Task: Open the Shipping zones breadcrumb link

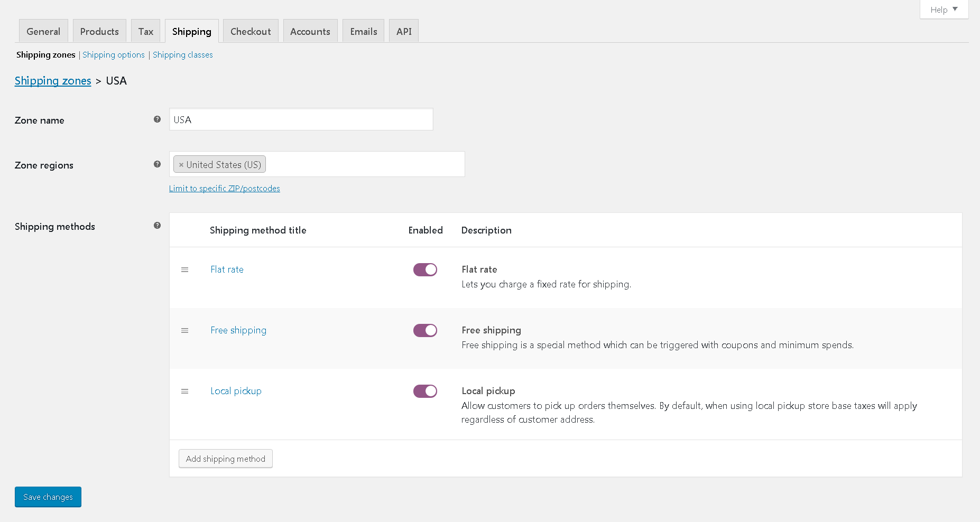Action: [x=53, y=81]
